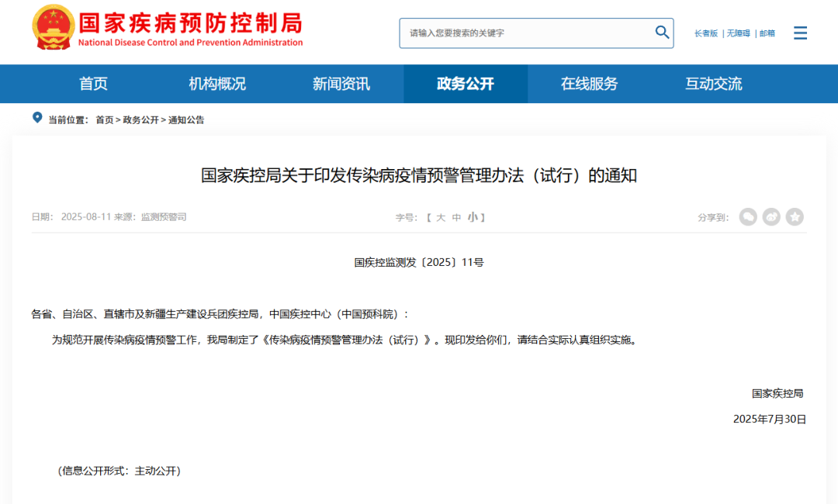Click the body paragraph starting 为规范开展
Viewport: 838px width, 504px height.
345,340
